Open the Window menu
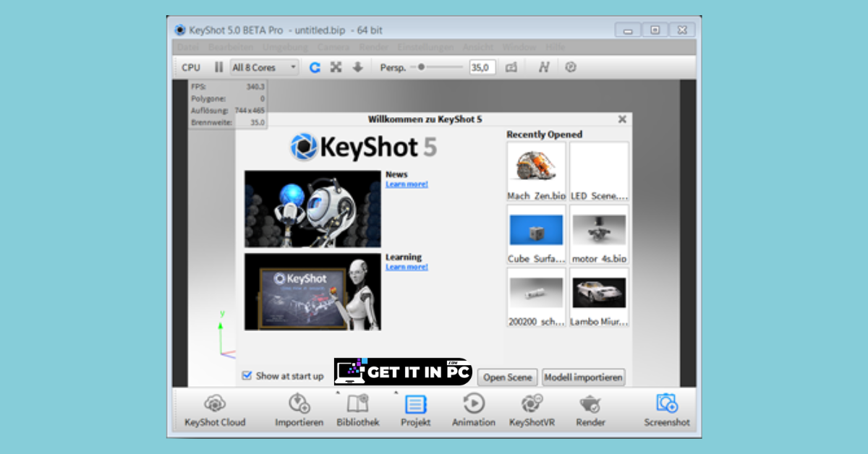This screenshot has height=454, width=868. (x=519, y=47)
